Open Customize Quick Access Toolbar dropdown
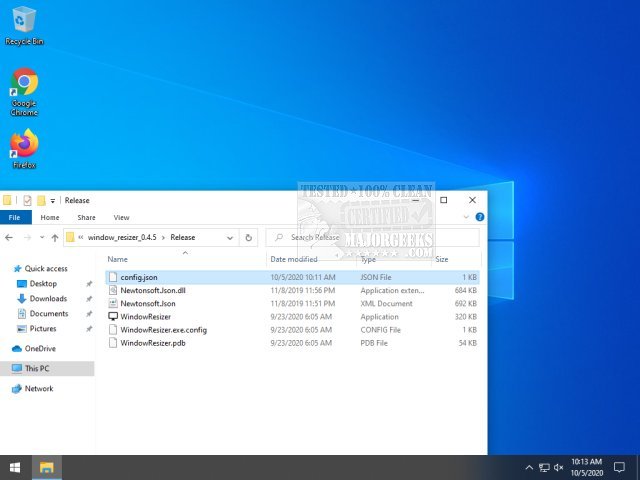The image size is (640, 480). pyautogui.click(x=53, y=201)
